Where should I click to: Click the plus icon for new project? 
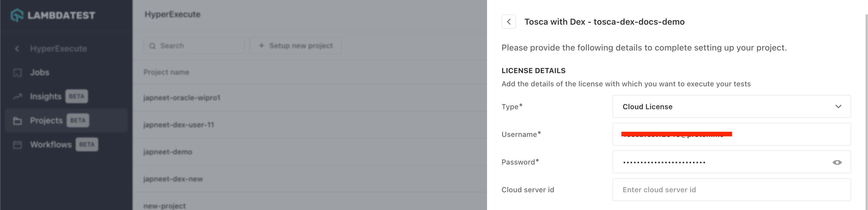[x=262, y=45]
